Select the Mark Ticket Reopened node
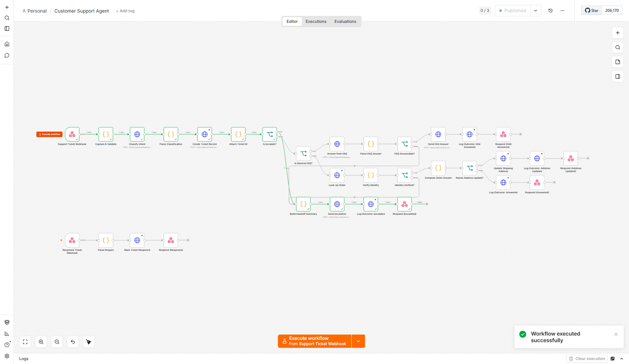The height and width of the screenshot is (364, 629). coord(137,240)
